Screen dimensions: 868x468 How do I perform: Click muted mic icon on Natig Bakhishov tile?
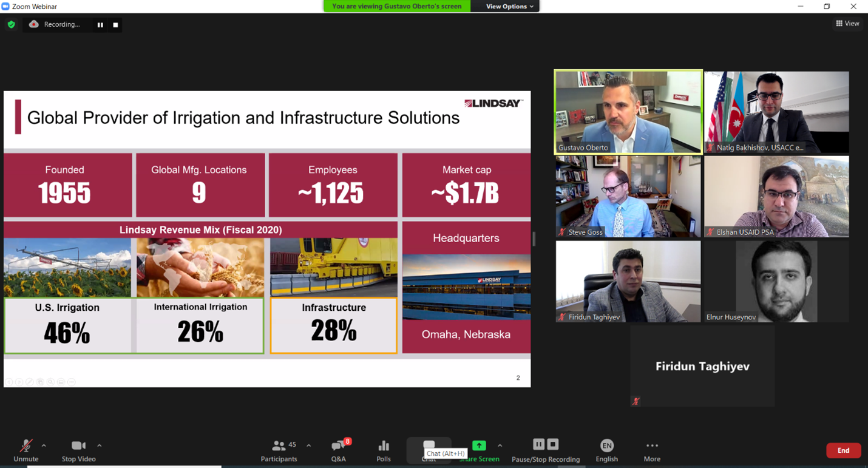710,148
